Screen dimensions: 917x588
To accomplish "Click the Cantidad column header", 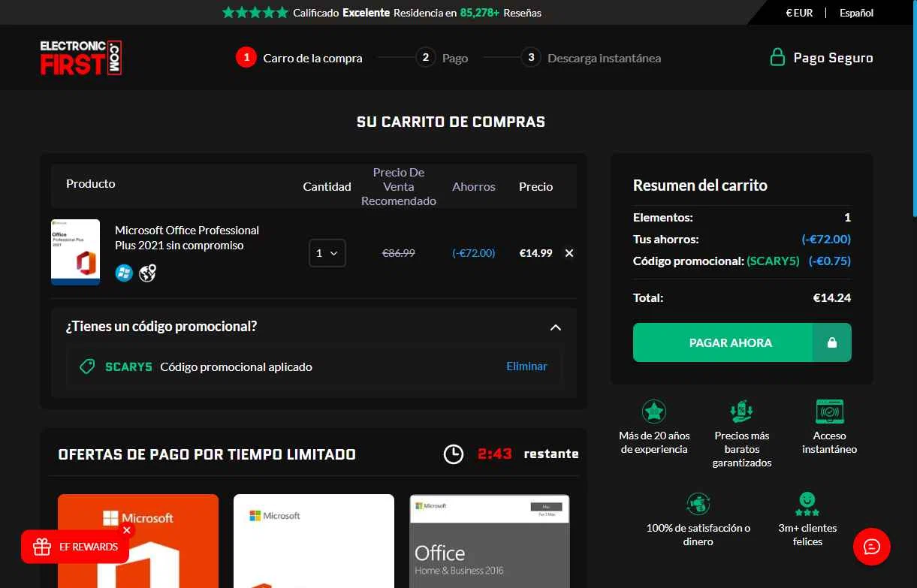I will click(327, 186).
